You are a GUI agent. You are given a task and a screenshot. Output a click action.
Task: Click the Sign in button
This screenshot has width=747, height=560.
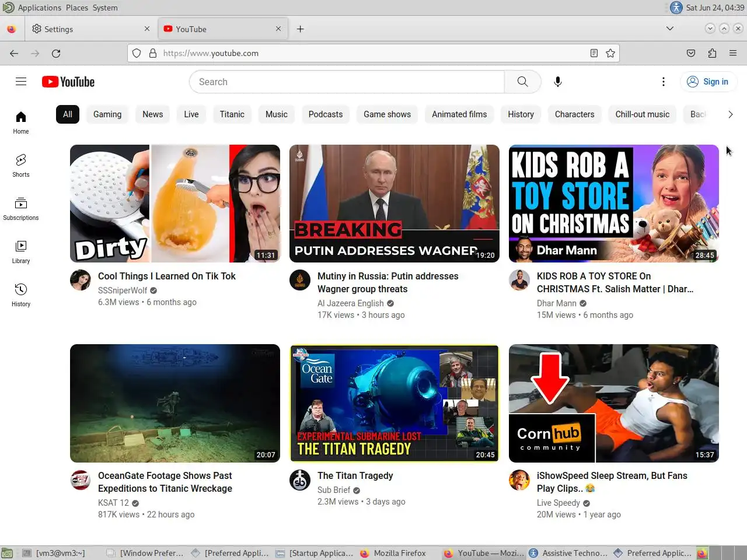coord(708,82)
